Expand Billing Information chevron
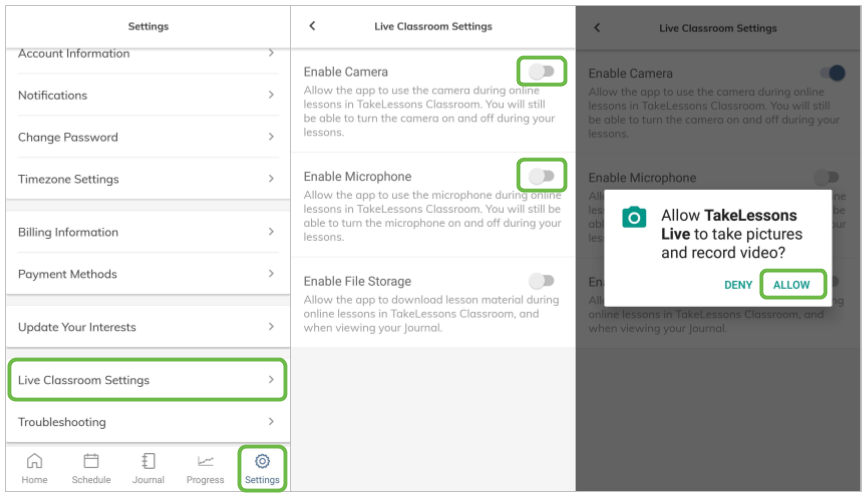 click(271, 232)
